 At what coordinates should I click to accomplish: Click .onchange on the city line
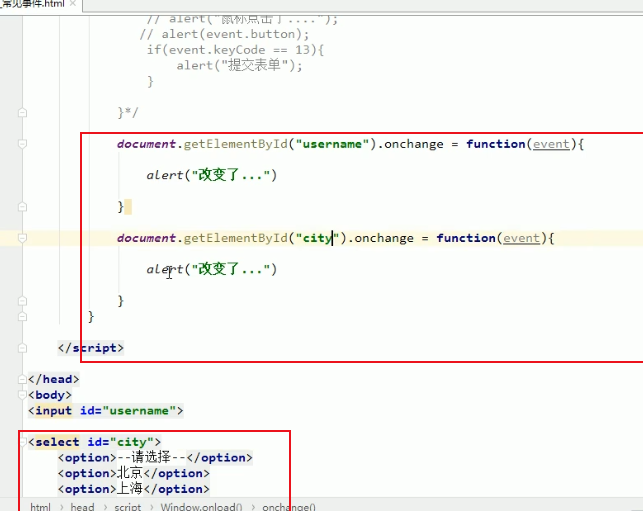click(x=381, y=238)
